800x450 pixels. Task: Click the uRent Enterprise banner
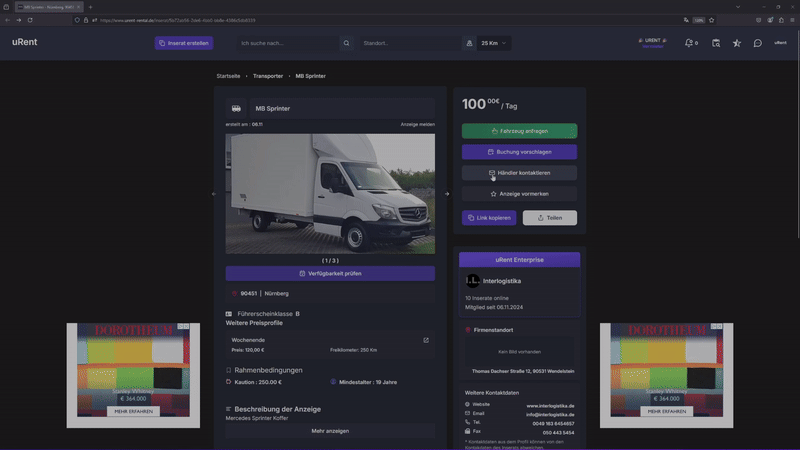[519, 260]
